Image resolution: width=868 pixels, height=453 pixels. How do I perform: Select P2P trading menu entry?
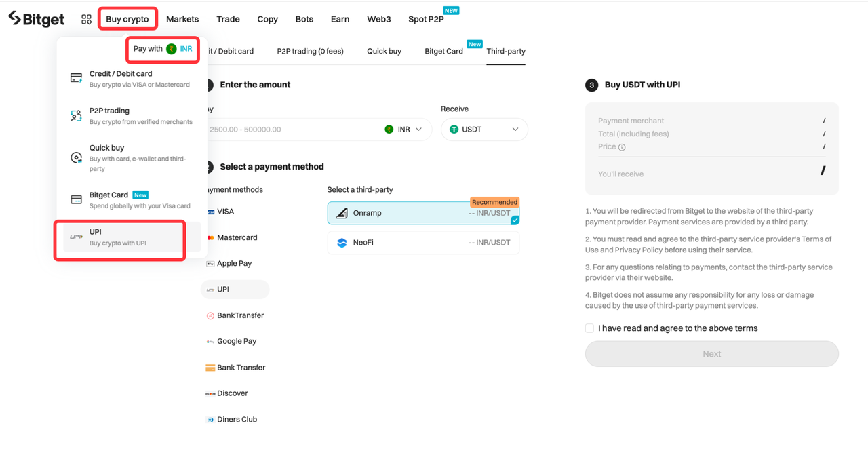(132, 116)
